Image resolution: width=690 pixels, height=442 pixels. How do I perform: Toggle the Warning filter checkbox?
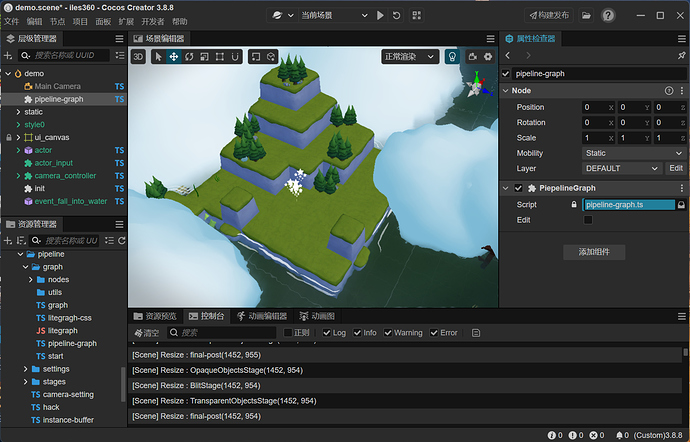pos(388,333)
